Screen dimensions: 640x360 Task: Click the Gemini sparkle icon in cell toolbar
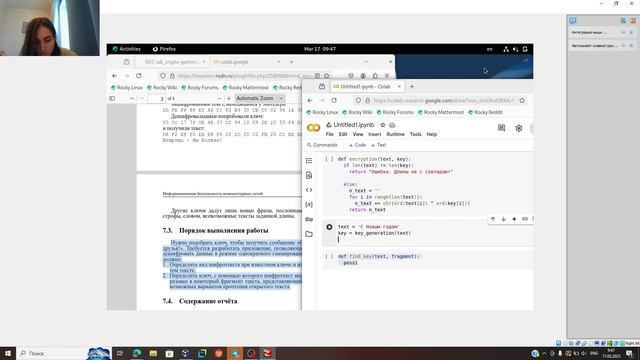514,219
